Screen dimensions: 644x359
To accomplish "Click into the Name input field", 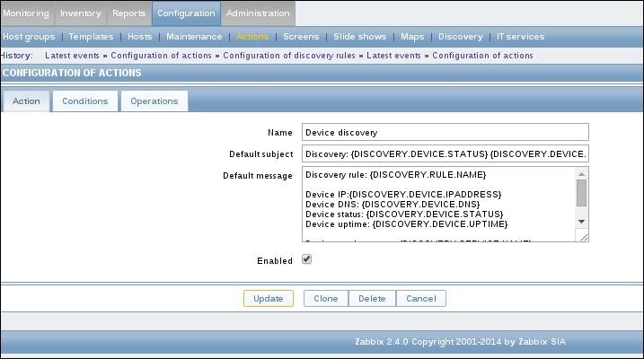I will click(445, 132).
